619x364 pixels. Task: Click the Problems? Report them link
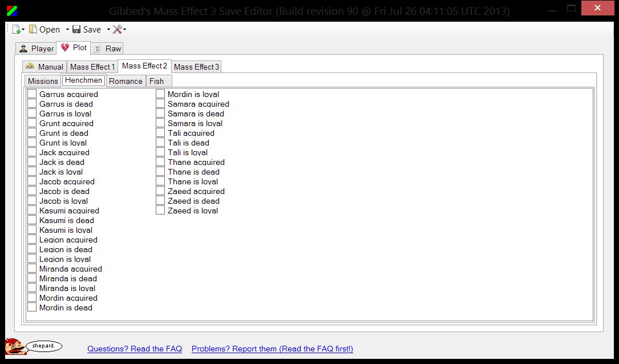pyautogui.click(x=272, y=349)
